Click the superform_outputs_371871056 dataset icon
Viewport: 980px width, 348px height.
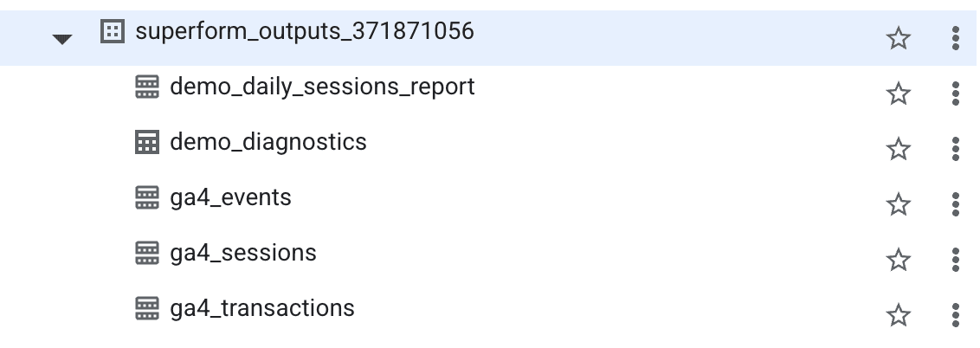(x=113, y=33)
